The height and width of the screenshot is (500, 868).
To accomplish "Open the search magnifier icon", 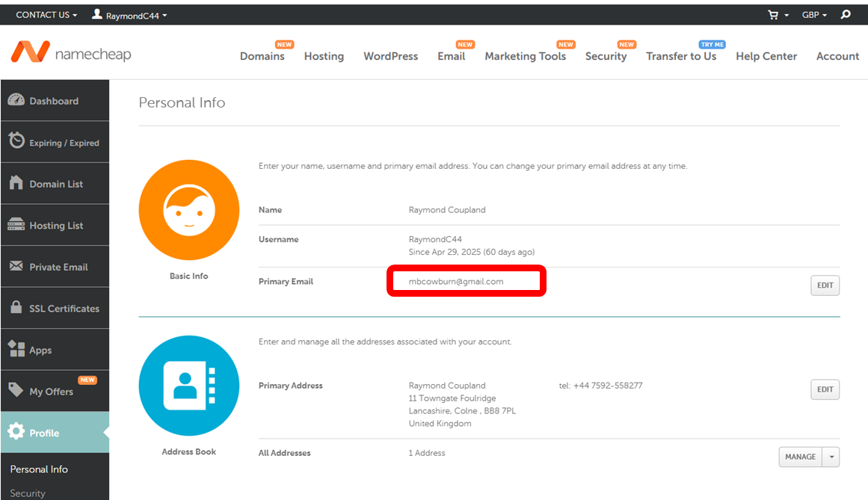I will [846, 14].
